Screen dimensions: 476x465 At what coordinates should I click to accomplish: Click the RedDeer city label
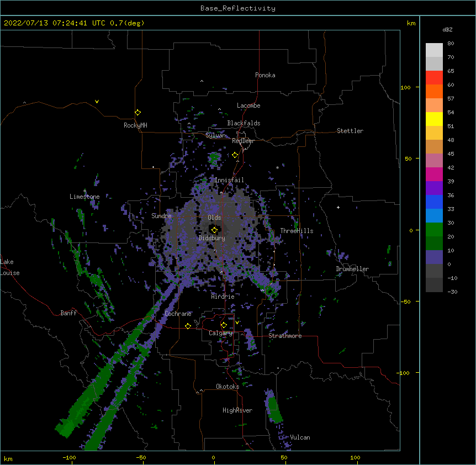tap(243, 141)
